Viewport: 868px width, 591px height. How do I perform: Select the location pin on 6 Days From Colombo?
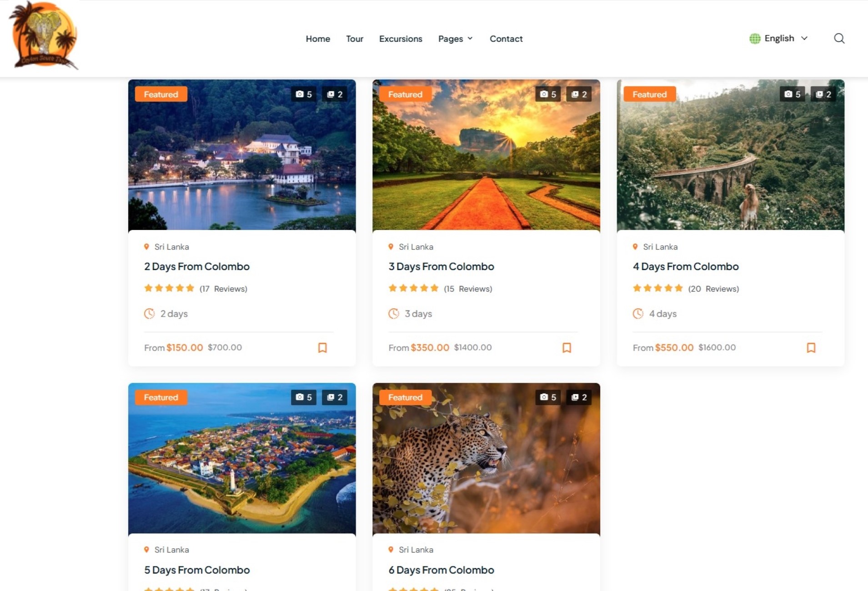pyautogui.click(x=391, y=549)
